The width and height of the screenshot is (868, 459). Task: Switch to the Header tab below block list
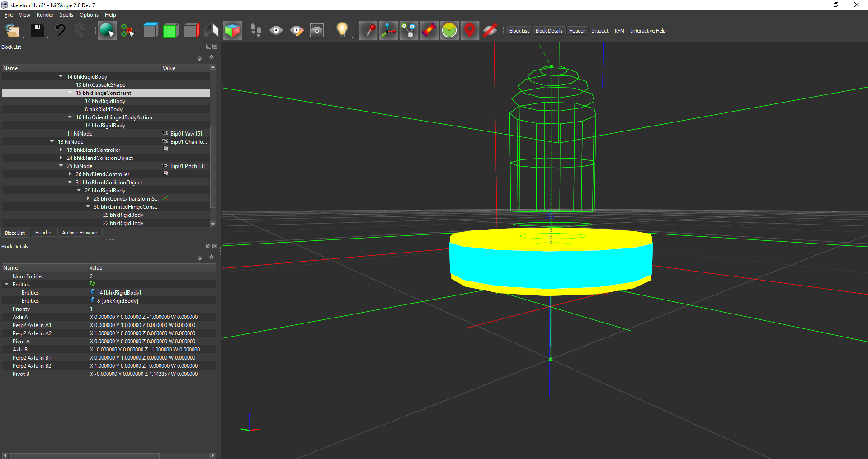tap(43, 233)
